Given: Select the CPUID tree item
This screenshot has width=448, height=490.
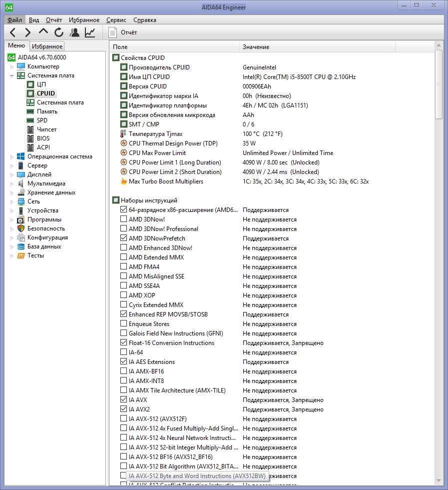Looking at the screenshot, I should (x=45, y=93).
